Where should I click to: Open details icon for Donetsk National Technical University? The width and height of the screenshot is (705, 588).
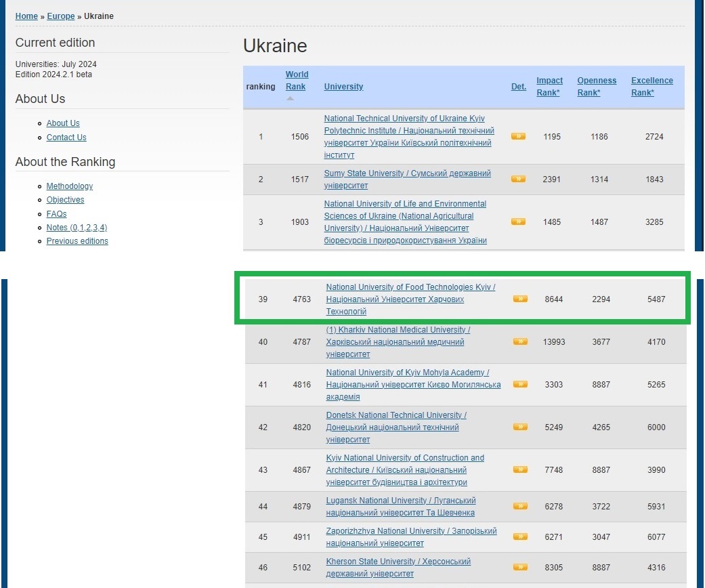click(x=520, y=427)
